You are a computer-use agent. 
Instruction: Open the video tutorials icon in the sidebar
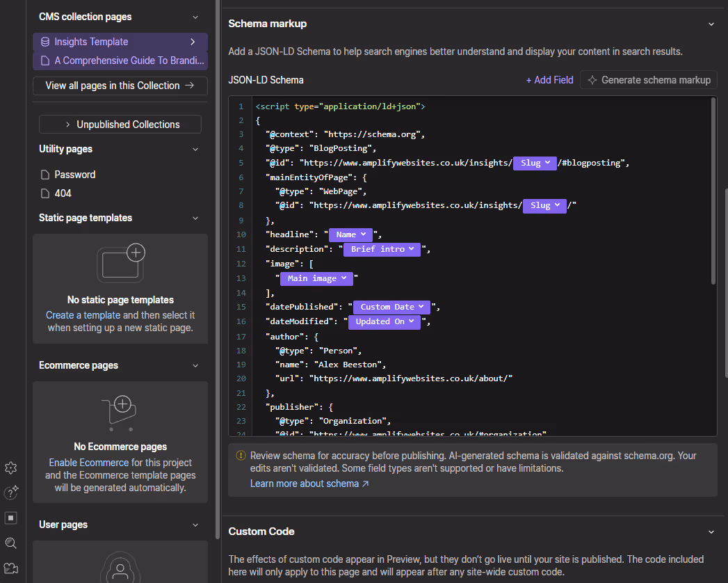[10, 568]
